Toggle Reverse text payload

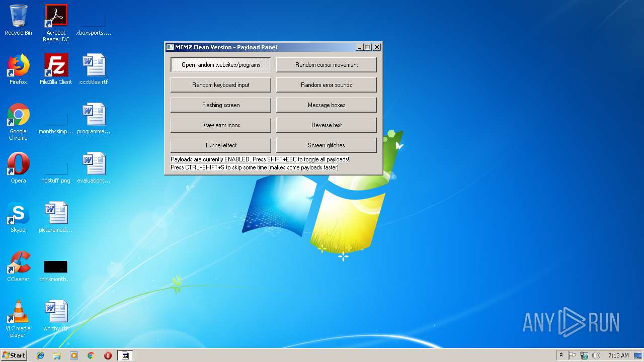coord(327,125)
